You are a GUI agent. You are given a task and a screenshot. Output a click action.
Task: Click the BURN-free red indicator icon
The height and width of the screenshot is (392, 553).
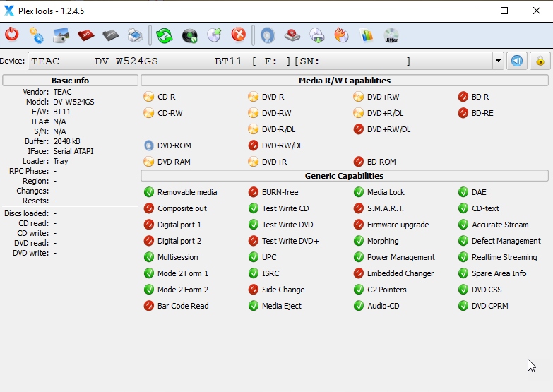coord(254,192)
